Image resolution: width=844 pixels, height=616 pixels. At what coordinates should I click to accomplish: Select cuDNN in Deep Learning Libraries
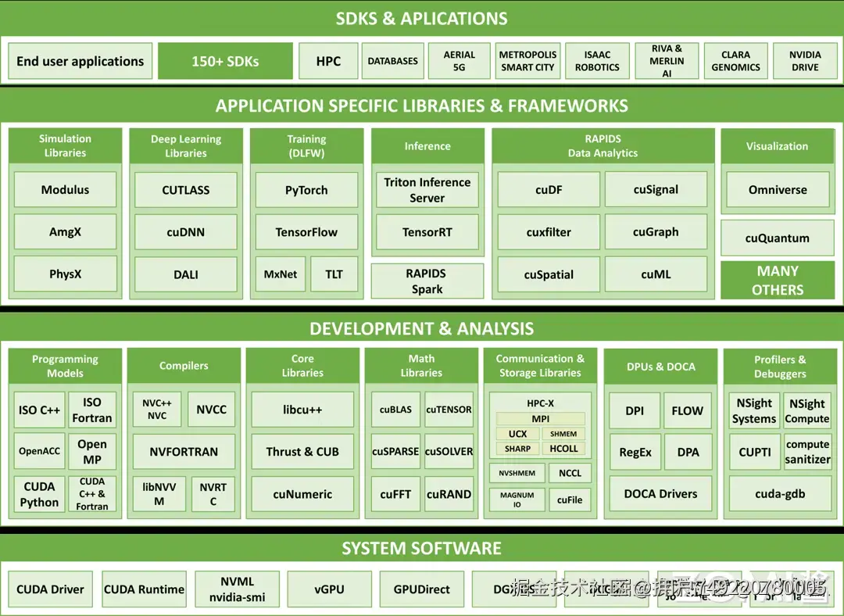[x=185, y=231]
